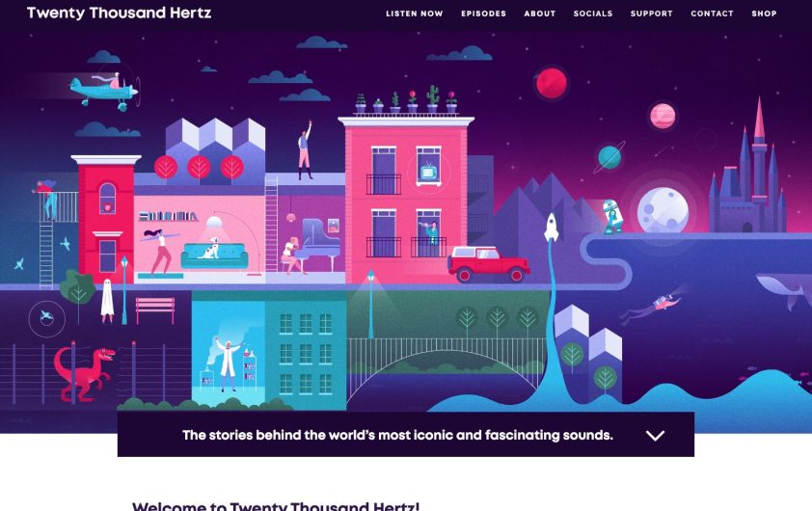
Task: Click the retro television in the window
Action: 428,172
